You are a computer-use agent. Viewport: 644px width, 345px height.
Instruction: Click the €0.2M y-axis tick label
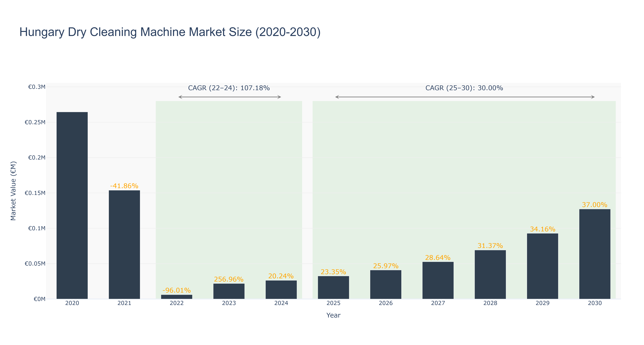point(37,158)
